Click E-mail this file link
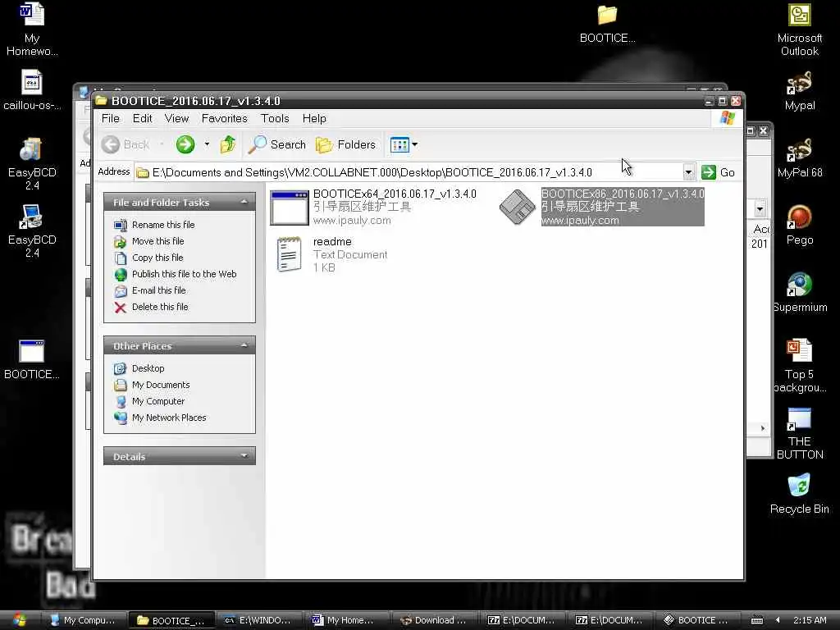This screenshot has height=630, width=840. click(159, 290)
